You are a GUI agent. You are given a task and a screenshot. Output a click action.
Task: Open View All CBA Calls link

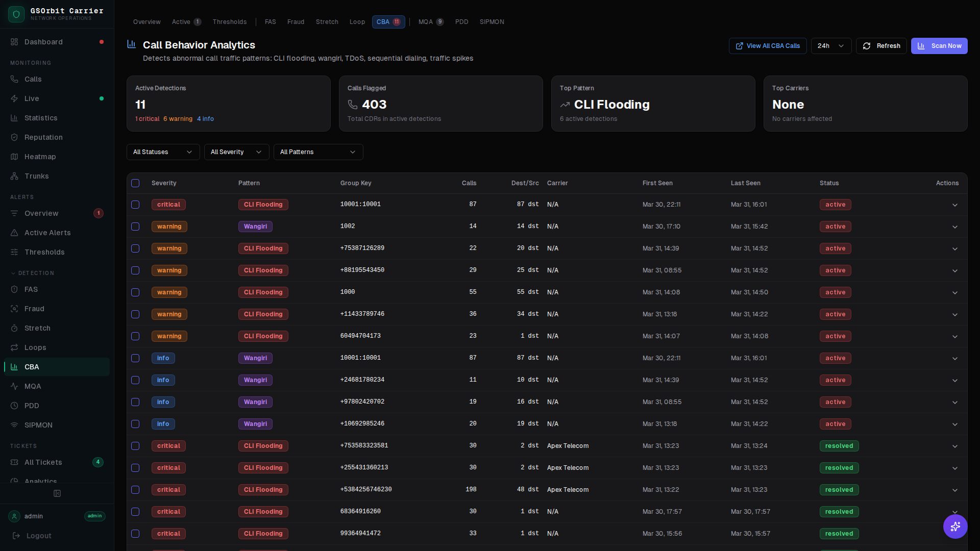coord(767,45)
